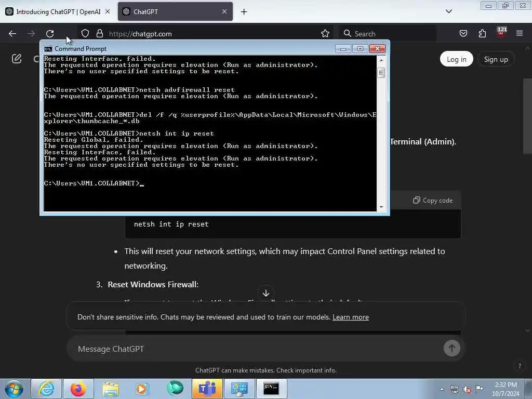This screenshot has width=532, height=399.
Task: Maximize the Command Prompt window
Action: point(360,49)
